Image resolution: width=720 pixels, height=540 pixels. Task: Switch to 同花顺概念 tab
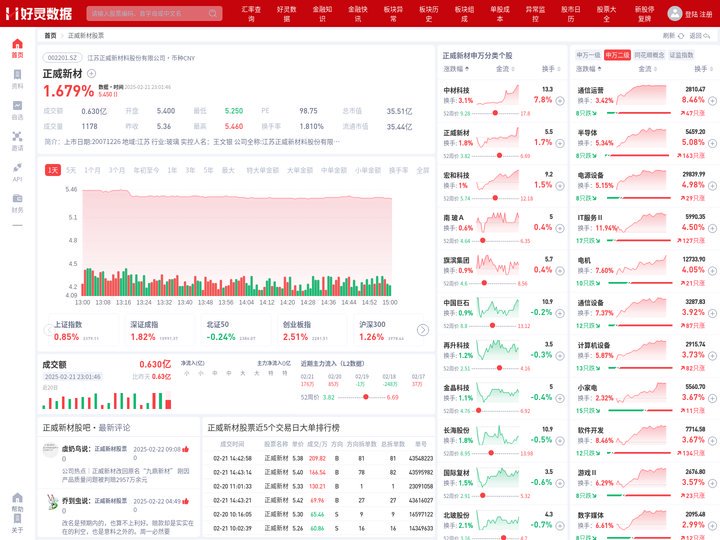649,55
